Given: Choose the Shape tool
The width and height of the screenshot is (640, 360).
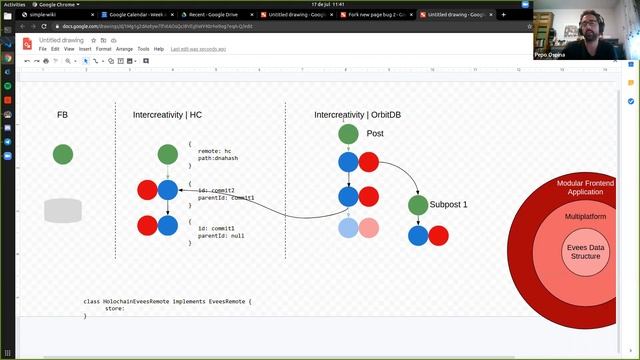Looking at the screenshot, I should 111,61.
